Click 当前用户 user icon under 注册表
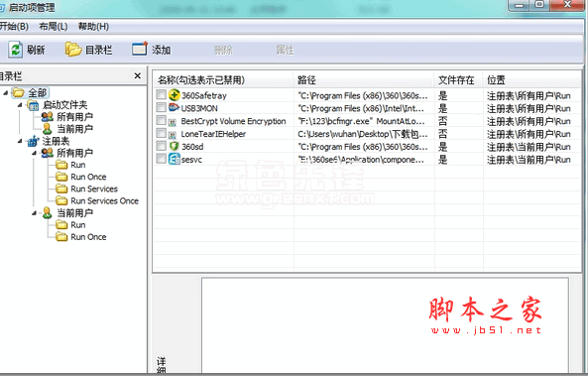This screenshot has height=376, width=588. click(x=48, y=212)
